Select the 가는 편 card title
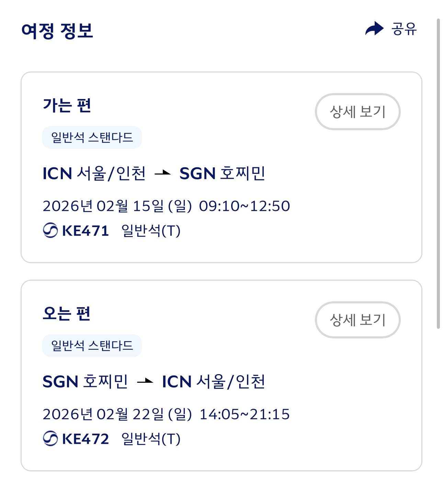Viewport: 443px width, 504px height. pos(67,105)
